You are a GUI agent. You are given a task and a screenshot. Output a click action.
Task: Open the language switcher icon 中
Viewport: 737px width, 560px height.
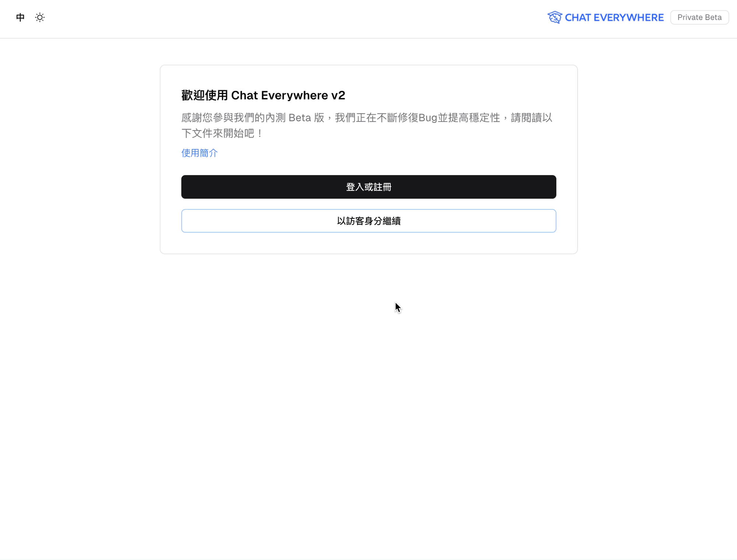tap(20, 17)
